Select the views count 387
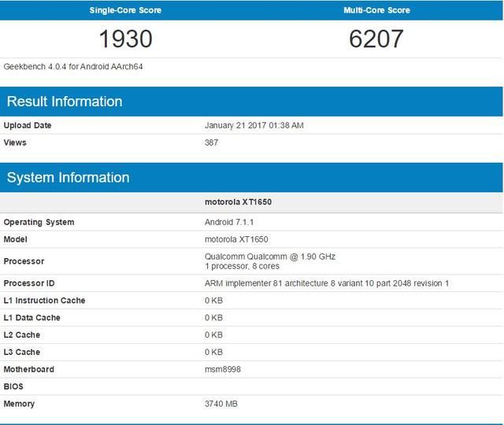 click(211, 142)
